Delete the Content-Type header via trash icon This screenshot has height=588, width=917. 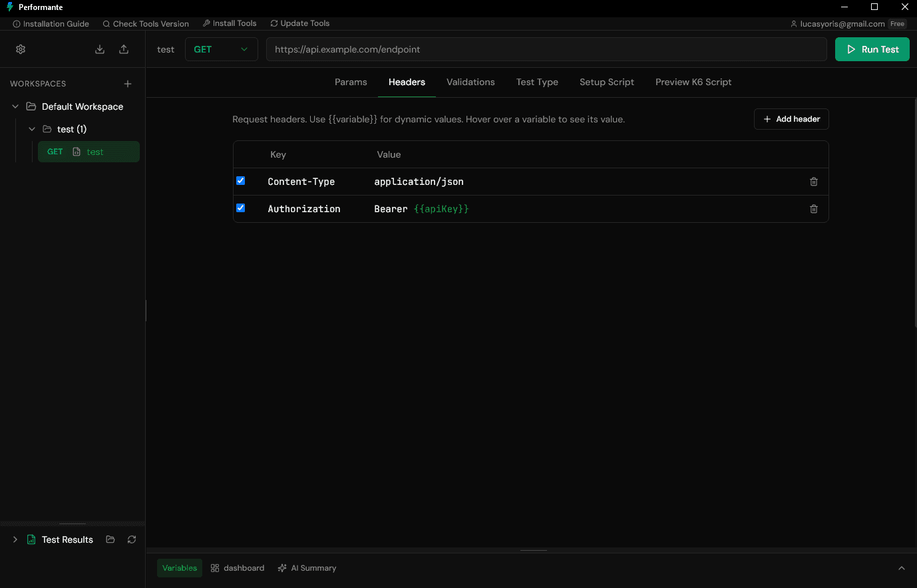point(813,181)
